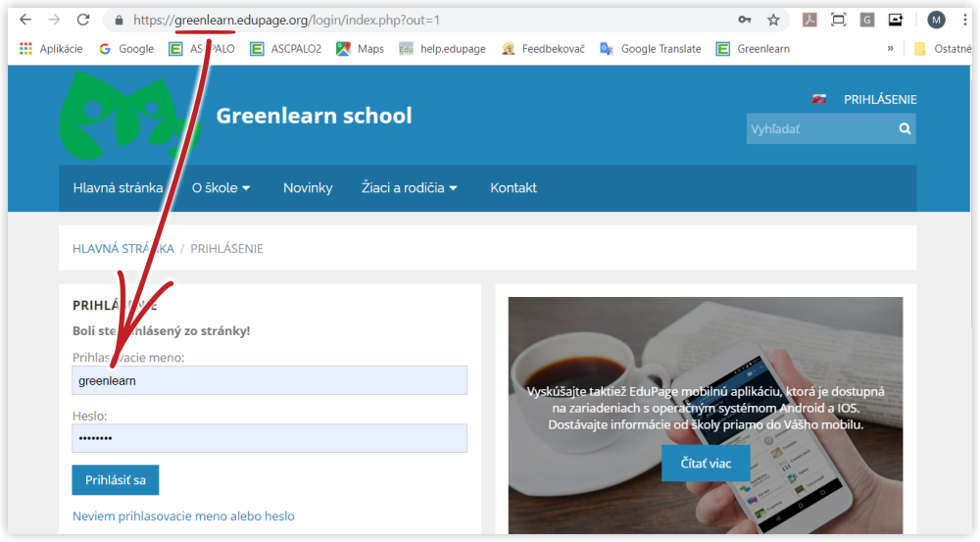Click the Prihlasovacie meno input field

(x=269, y=380)
